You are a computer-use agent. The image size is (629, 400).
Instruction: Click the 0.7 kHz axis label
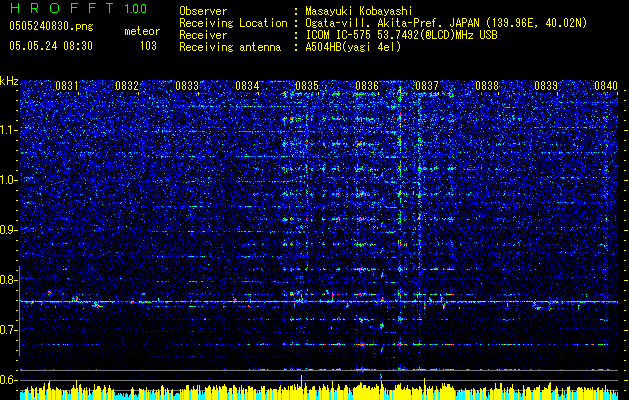[x=8, y=330]
